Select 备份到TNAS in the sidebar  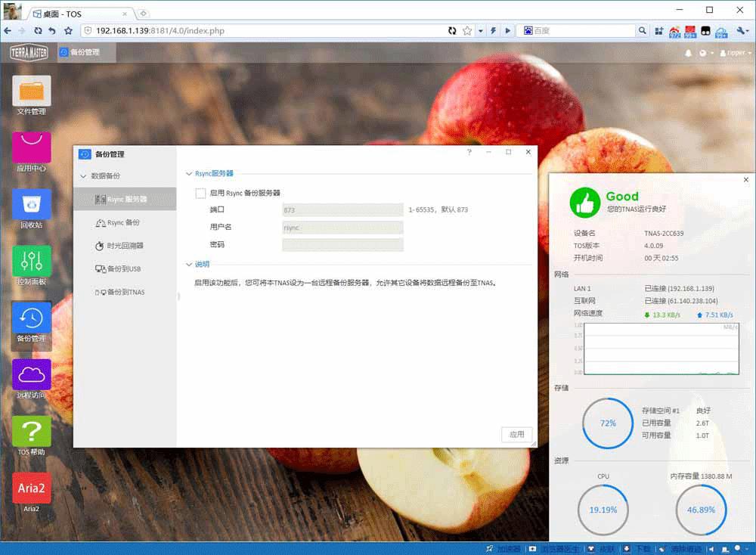(124, 292)
